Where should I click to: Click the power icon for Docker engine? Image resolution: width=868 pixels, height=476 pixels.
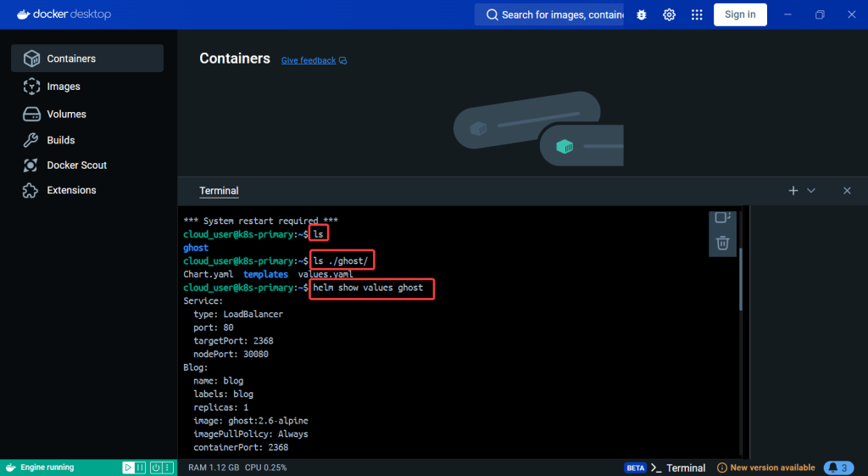click(x=154, y=468)
